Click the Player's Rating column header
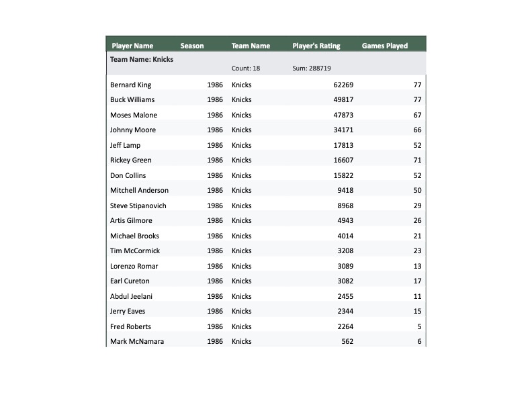The image size is (532, 411). [x=316, y=46]
